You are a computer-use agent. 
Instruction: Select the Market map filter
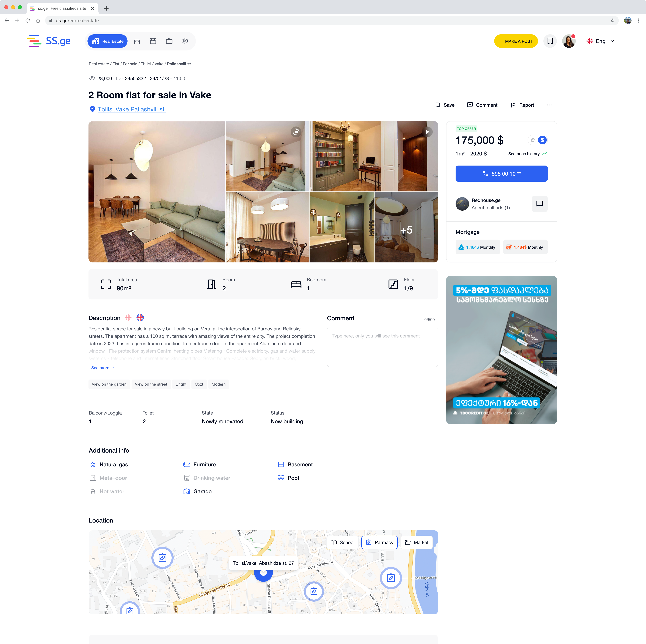click(417, 542)
